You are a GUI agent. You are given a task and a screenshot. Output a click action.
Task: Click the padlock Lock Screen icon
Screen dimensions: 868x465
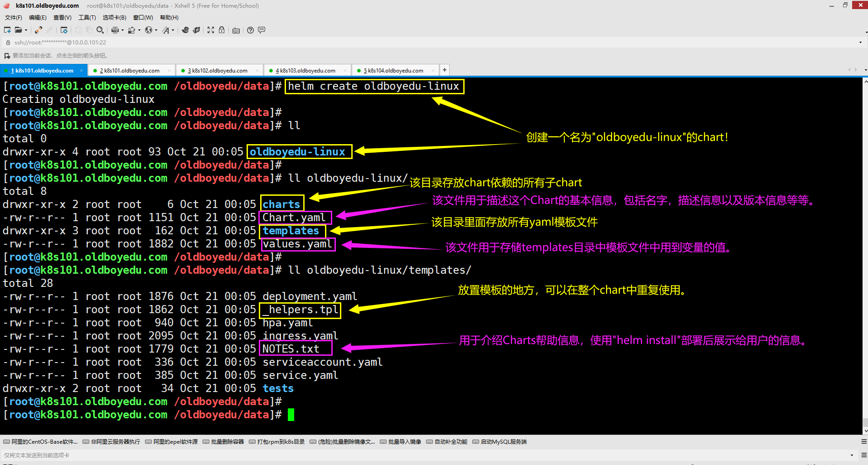coord(222,30)
